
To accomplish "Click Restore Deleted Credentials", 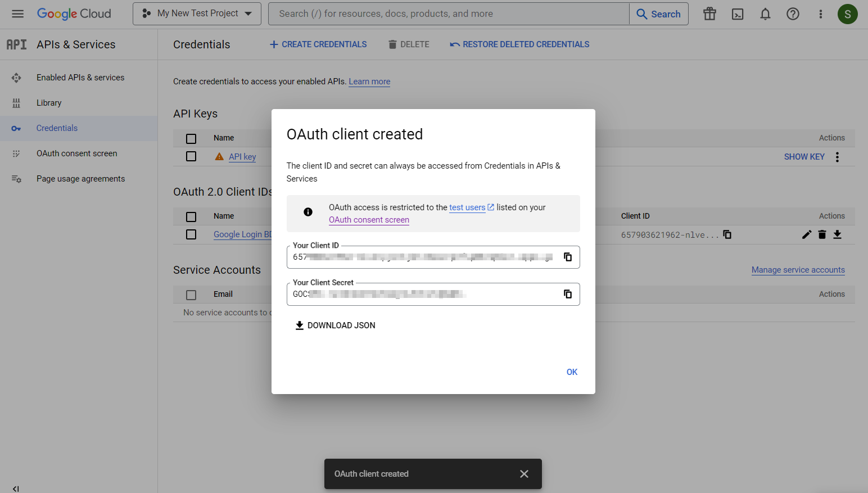I will [x=519, y=44].
